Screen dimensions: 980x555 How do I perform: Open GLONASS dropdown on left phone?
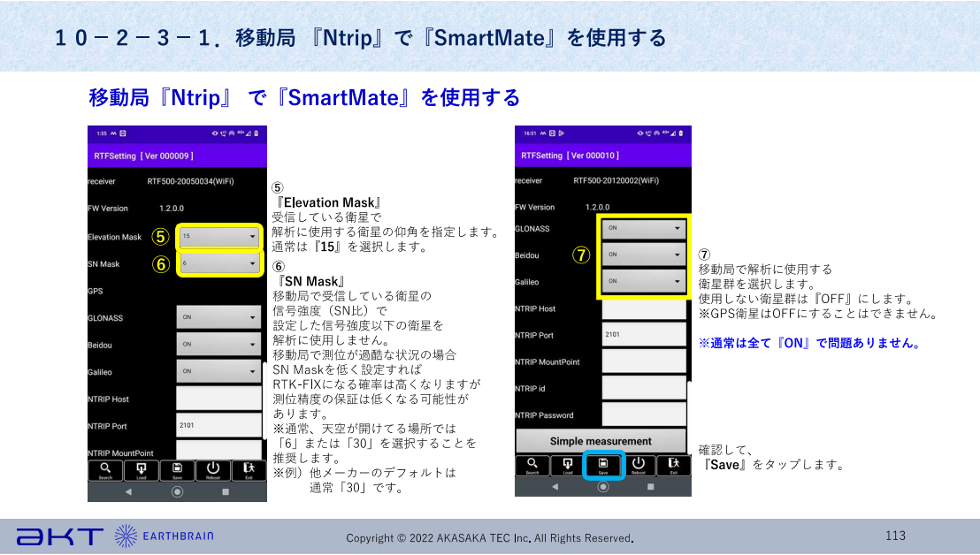point(218,317)
